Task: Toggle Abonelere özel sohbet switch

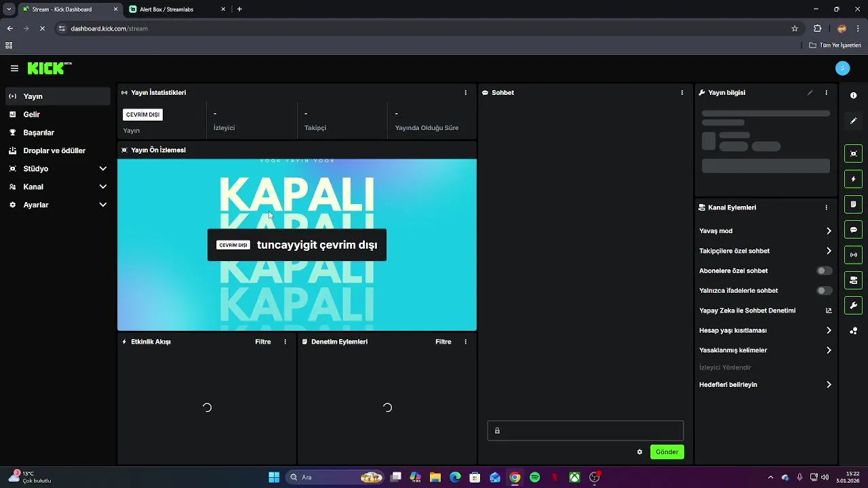Action: point(824,270)
